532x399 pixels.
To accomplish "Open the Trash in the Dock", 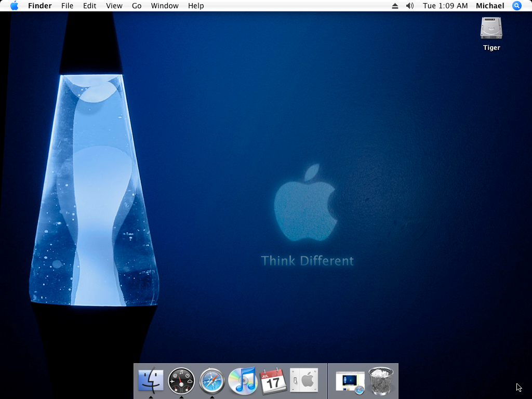I will click(381, 381).
